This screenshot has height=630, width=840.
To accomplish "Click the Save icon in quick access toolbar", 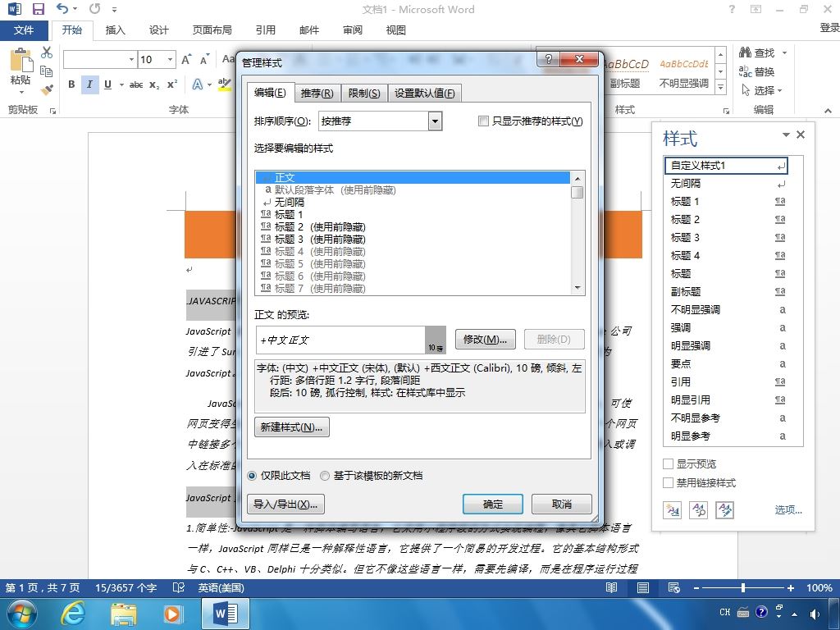I will point(39,9).
